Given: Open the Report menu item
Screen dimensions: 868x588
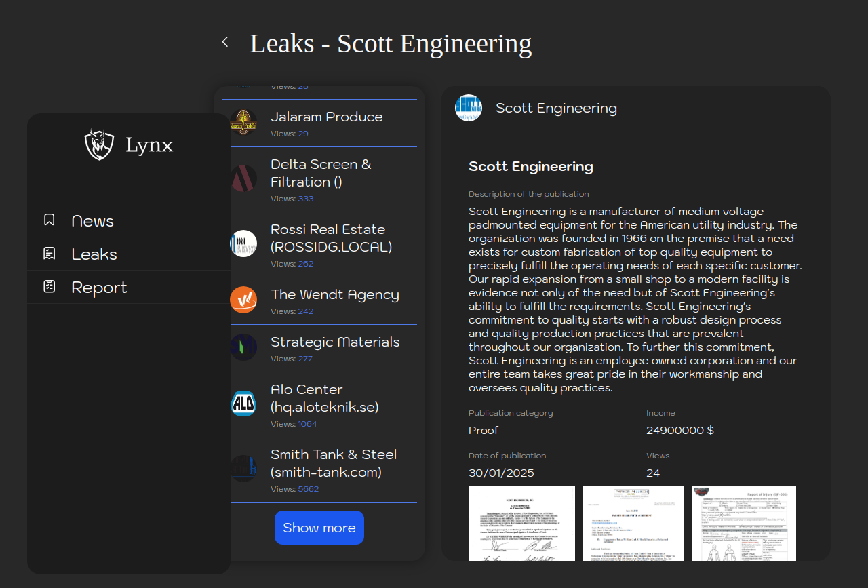Looking at the screenshot, I should 99,288.
